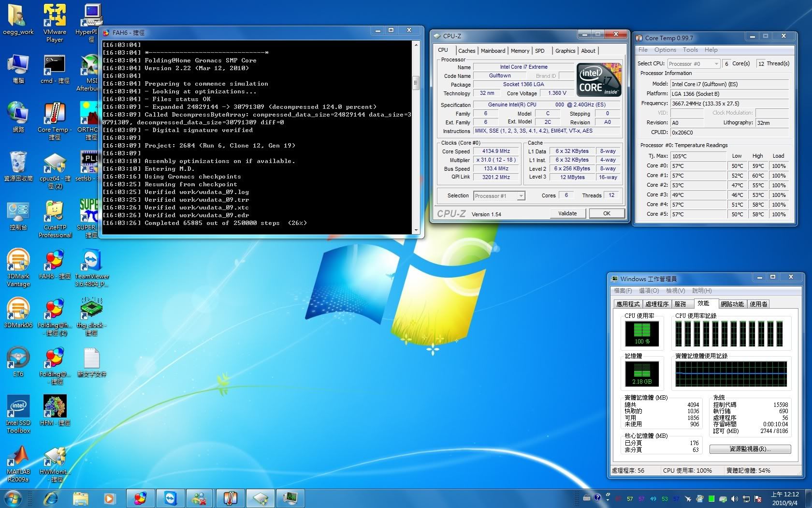Click the taskbar clock showing 2010/9/4
Screen dimensions: 812x508
click(x=784, y=499)
